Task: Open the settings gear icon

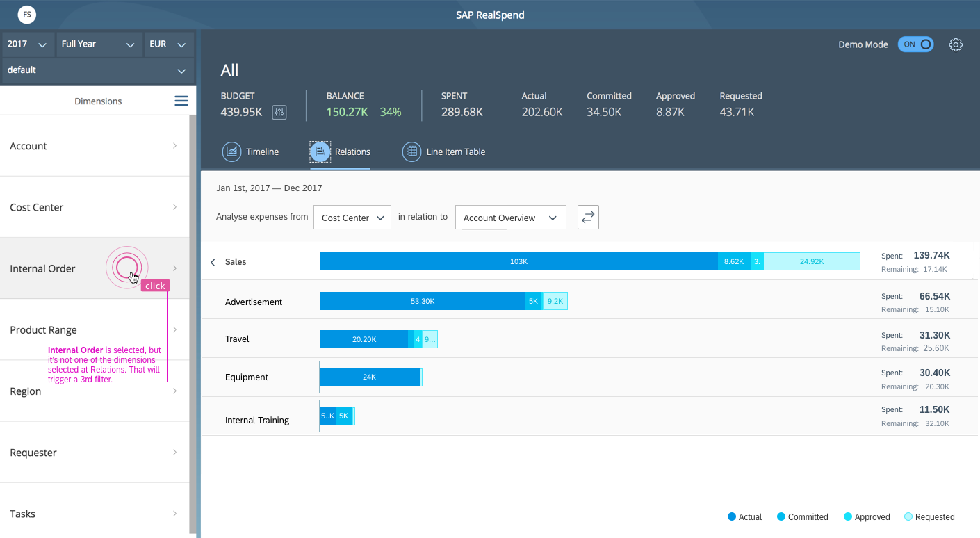Action: 956,44
